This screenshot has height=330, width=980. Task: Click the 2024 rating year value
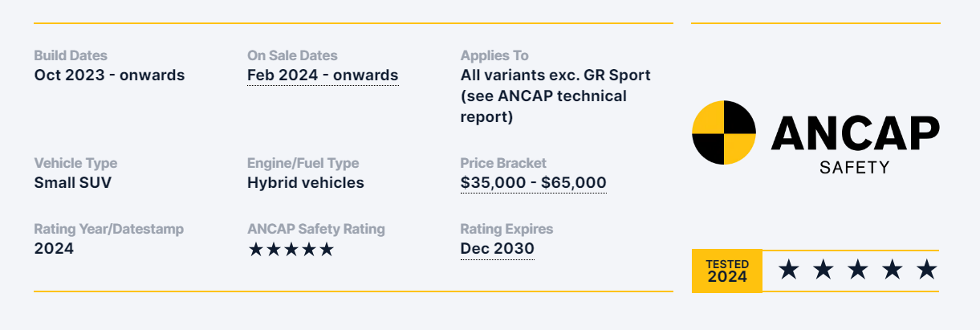pos(54,249)
